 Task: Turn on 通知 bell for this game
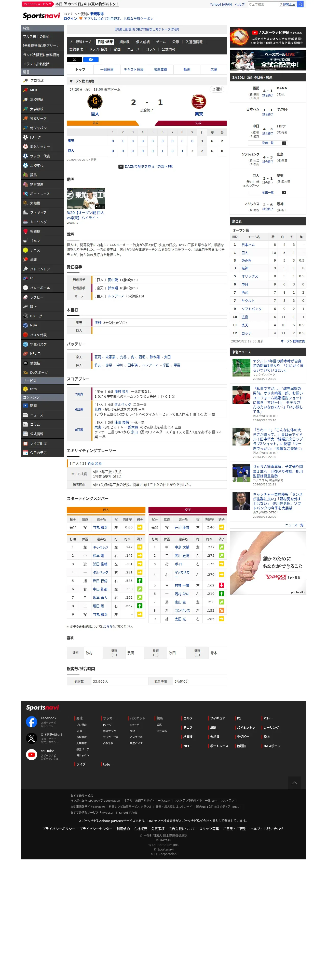(x=217, y=89)
